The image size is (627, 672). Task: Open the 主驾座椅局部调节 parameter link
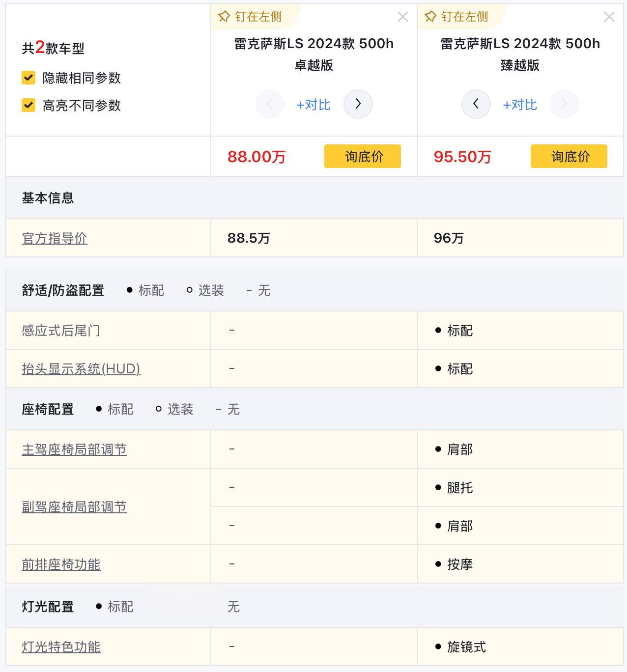coord(74,449)
